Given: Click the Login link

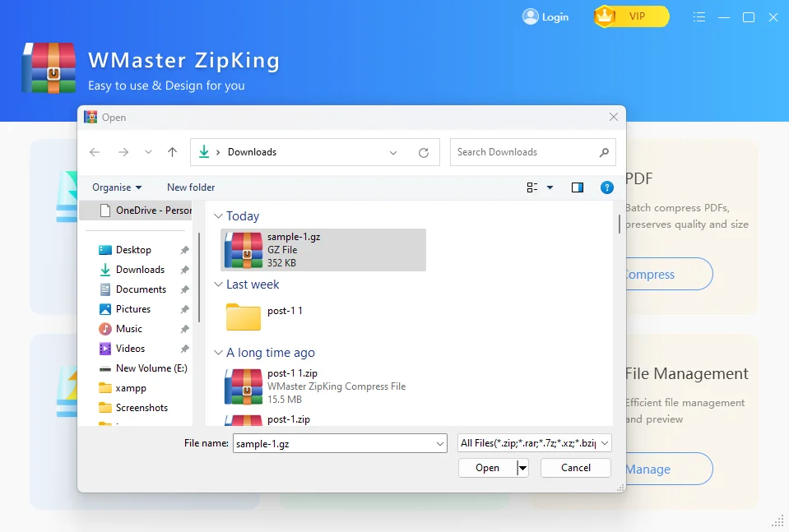Looking at the screenshot, I should tap(555, 17).
